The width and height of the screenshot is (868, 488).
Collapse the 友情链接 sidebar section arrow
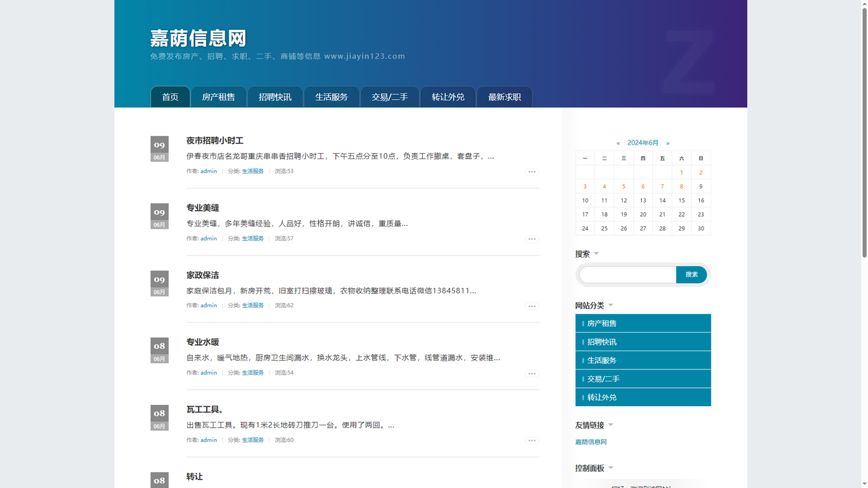pos(611,425)
